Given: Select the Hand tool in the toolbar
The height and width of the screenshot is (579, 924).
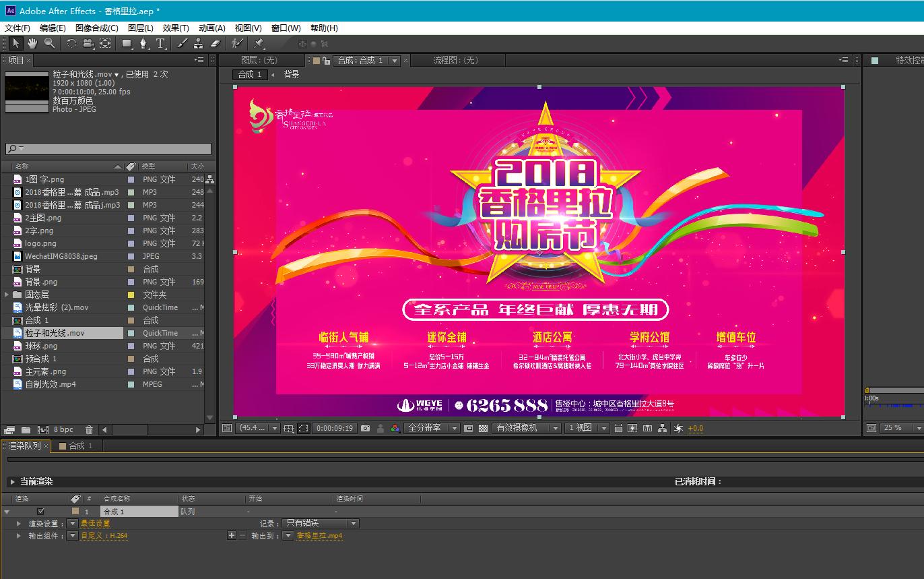Looking at the screenshot, I should pos(32,43).
